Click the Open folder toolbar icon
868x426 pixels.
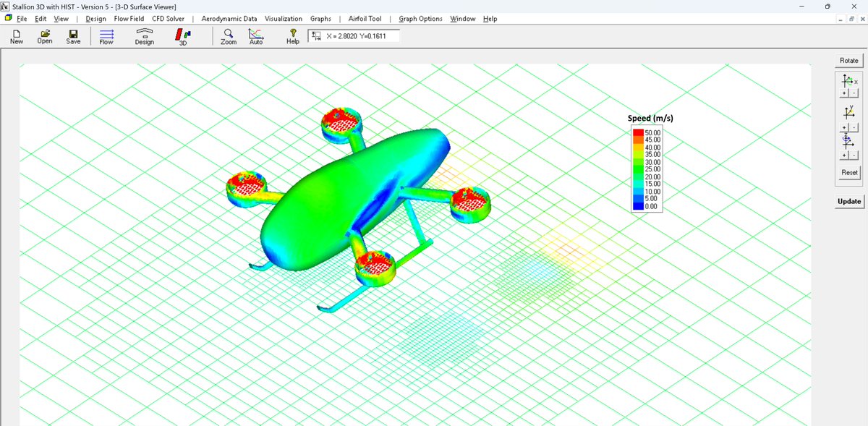[x=45, y=37]
